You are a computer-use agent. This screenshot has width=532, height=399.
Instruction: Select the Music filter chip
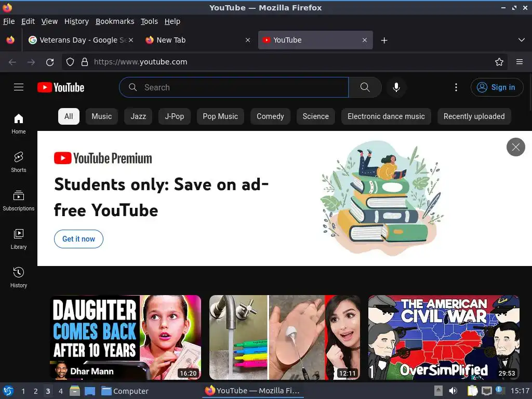coord(102,116)
